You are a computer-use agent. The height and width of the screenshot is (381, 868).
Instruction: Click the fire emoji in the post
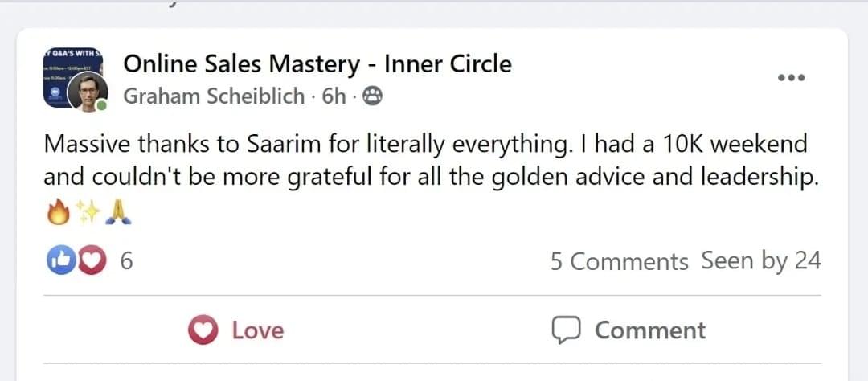point(57,213)
